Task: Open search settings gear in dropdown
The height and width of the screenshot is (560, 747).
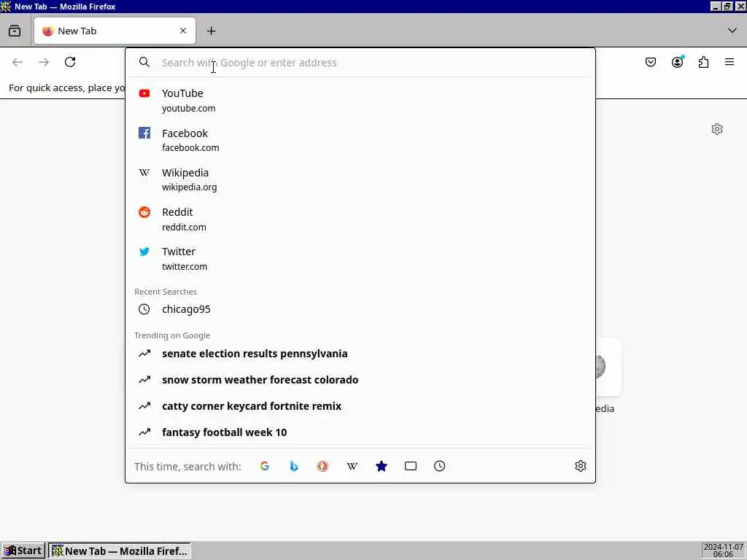Action: [x=580, y=466]
